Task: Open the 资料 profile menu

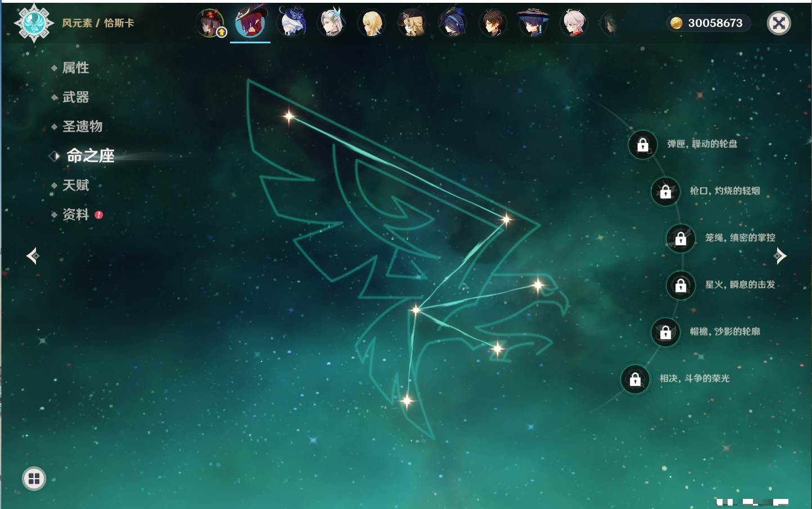Action: (75, 214)
